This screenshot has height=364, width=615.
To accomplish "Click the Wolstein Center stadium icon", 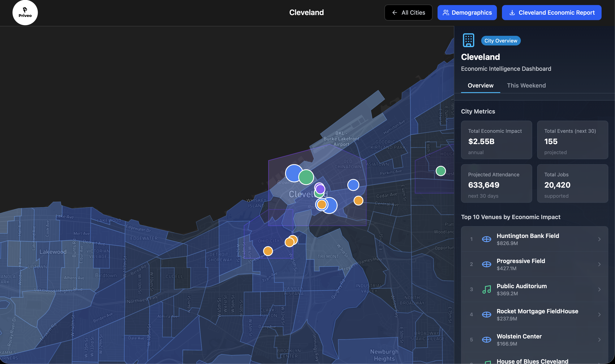I will click(487, 339).
